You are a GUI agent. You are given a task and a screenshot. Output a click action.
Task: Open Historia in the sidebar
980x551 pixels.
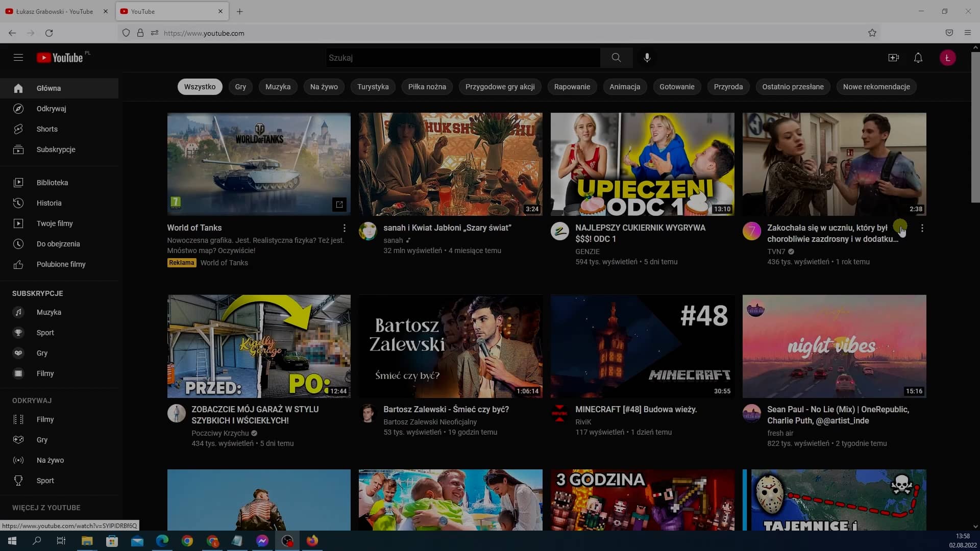pos(49,203)
